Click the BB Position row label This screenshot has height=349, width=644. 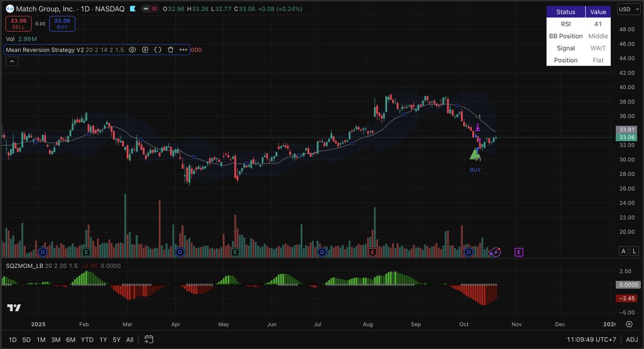(566, 36)
